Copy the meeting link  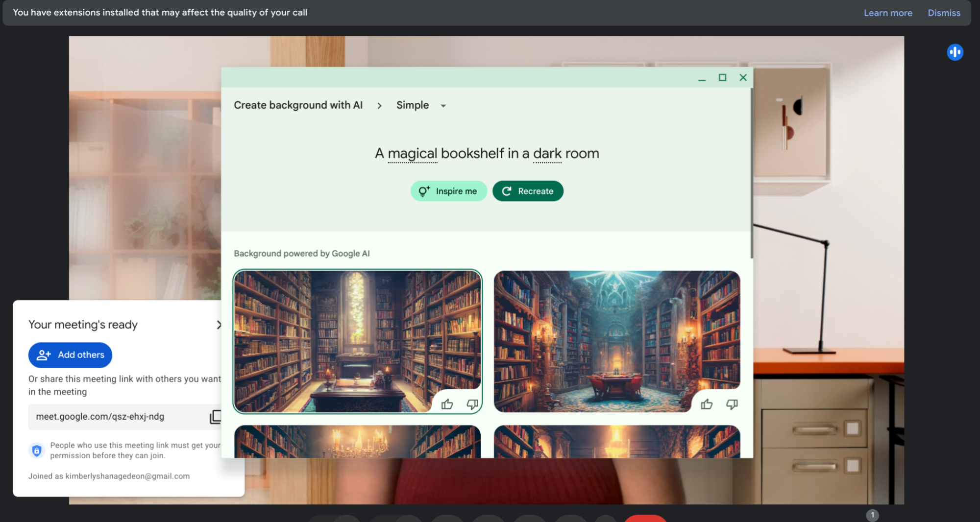coord(215,417)
